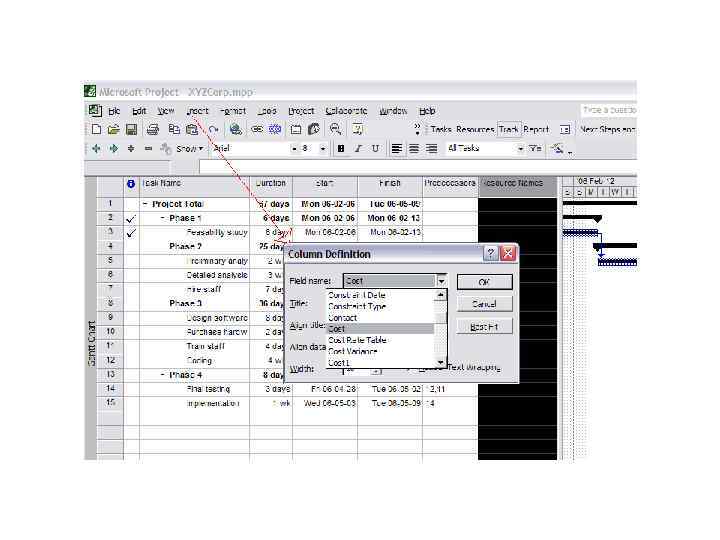
Task: Click the Best Fit button
Action: tap(484, 326)
